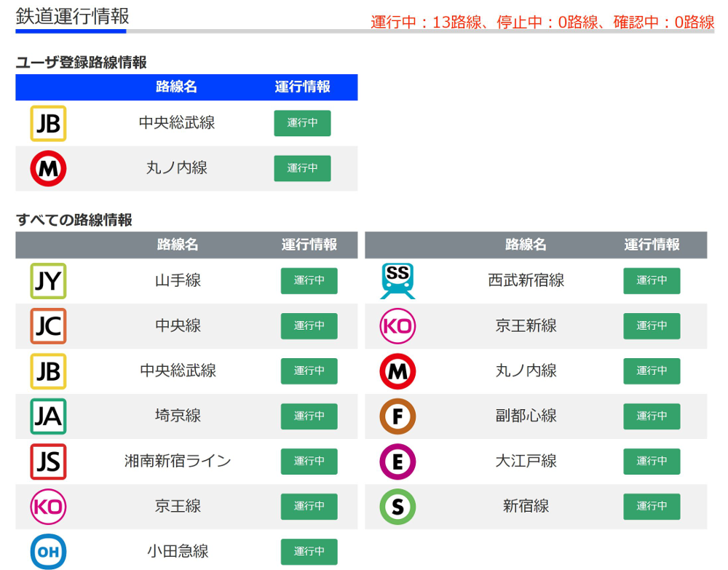Click 運行中 status for 京王新線
The height and width of the screenshot is (570, 728).
tap(652, 326)
